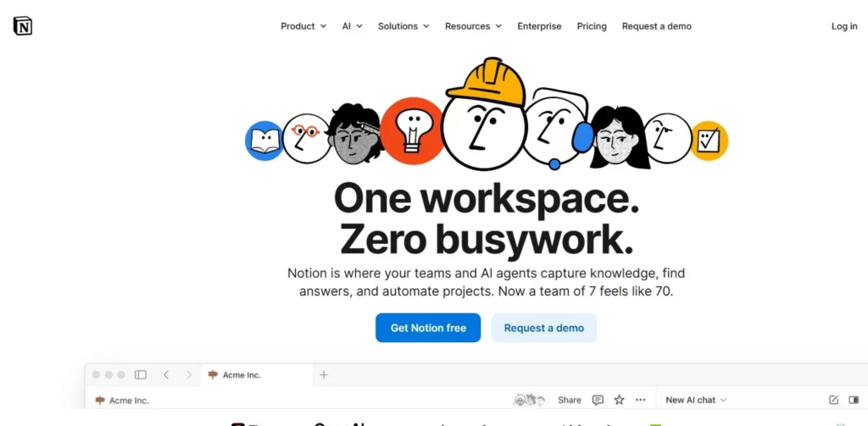Expand the New AI chat dropdown

pos(696,400)
